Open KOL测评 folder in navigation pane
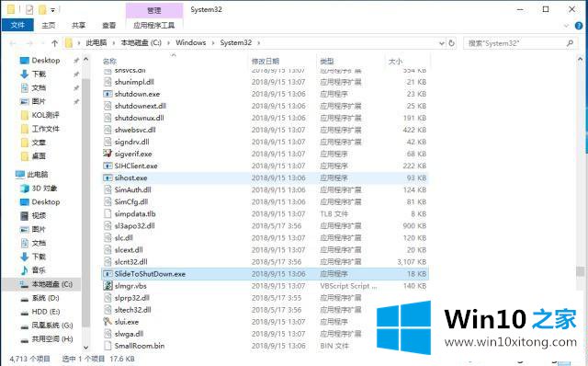The image size is (588, 366). point(45,115)
